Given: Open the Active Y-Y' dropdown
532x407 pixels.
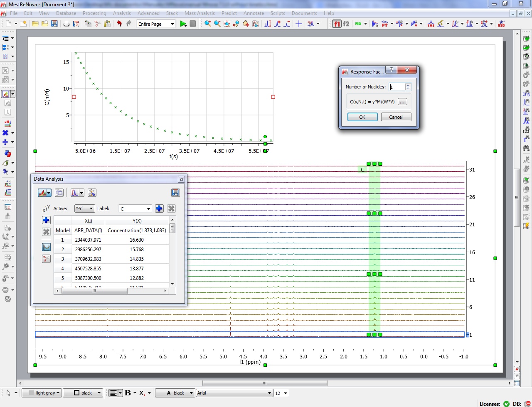Looking at the screenshot, I should (84, 208).
